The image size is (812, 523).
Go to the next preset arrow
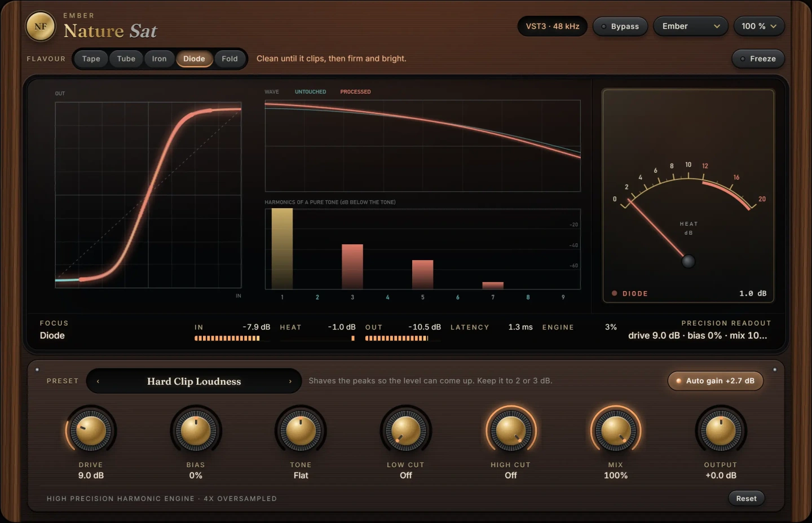(290, 381)
